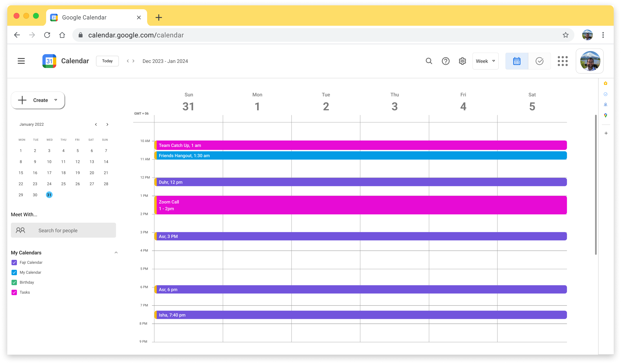The width and height of the screenshot is (621, 364).
Task: Open the Week view dropdown
Action: click(x=485, y=61)
